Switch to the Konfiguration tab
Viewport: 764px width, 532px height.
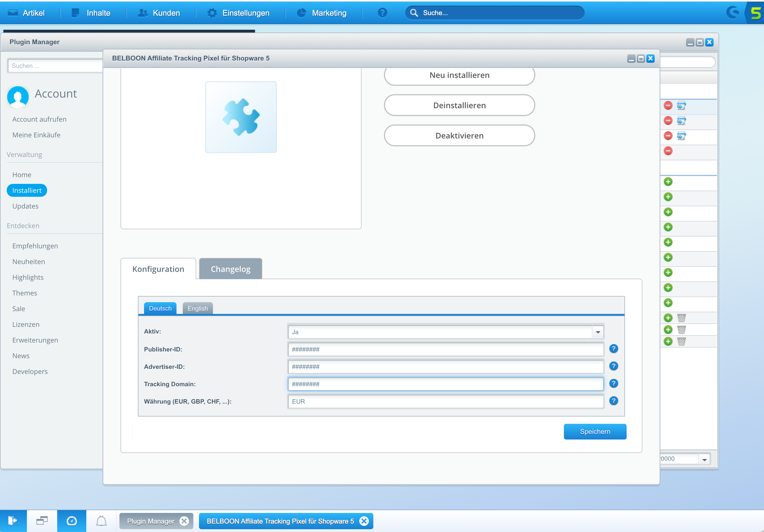pos(158,269)
